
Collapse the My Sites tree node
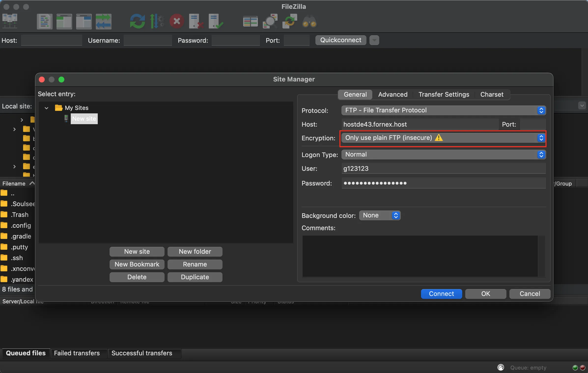(x=46, y=108)
